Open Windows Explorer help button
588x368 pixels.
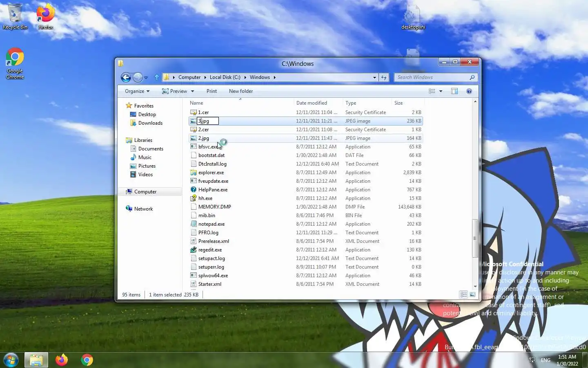click(469, 91)
